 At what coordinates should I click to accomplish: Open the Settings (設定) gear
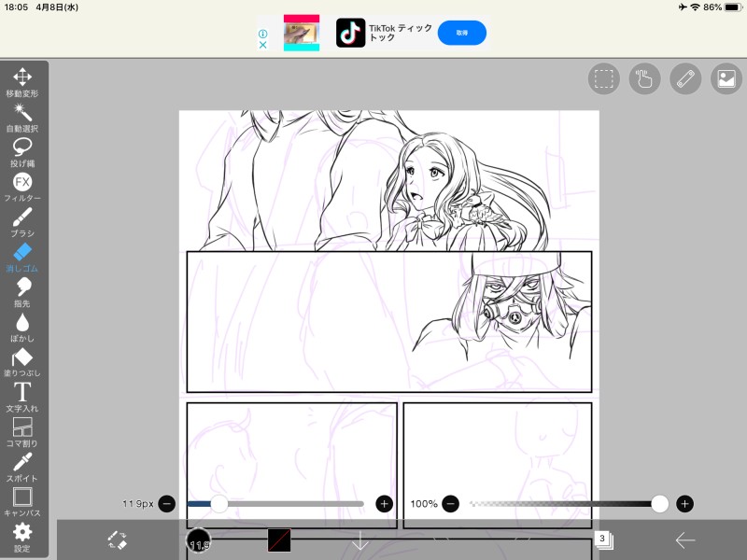[x=22, y=538]
